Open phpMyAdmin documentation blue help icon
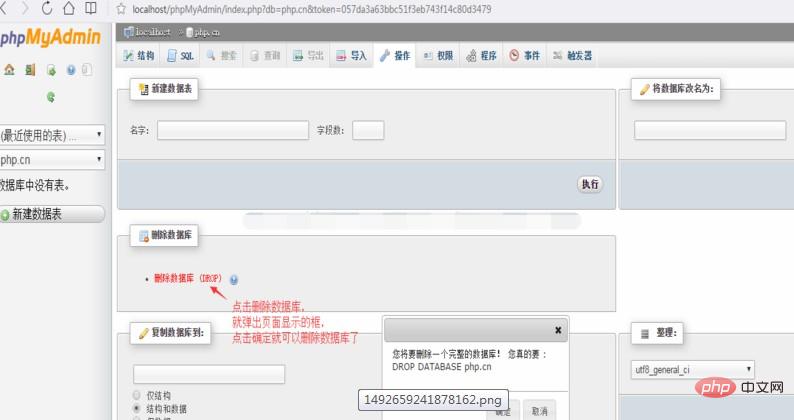794x420 pixels. click(71, 70)
